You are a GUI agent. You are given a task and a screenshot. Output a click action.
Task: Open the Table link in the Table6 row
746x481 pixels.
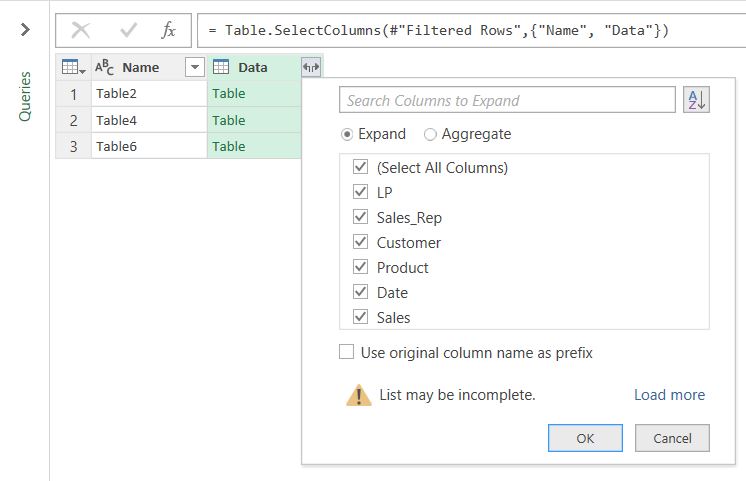229,146
